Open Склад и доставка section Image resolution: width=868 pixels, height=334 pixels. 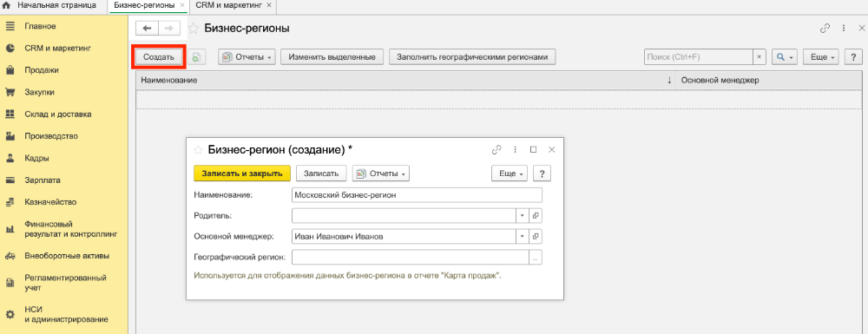(x=58, y=114)
